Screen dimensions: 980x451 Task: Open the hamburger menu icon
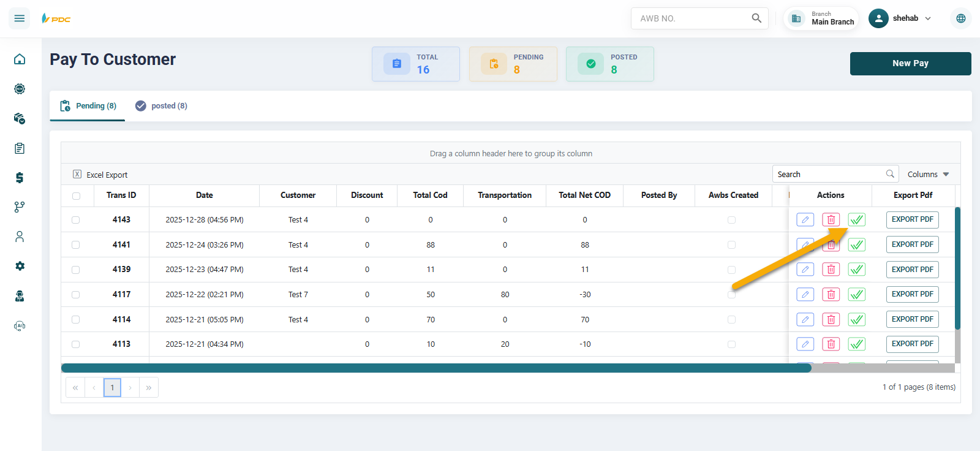click(20, 18)
